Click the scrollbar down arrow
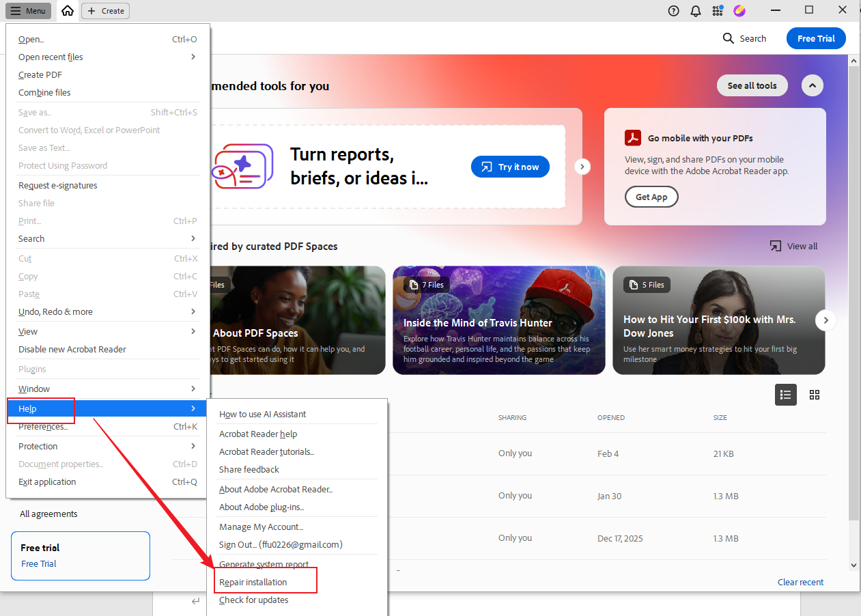The image size is (861, 616). [853, 565]
